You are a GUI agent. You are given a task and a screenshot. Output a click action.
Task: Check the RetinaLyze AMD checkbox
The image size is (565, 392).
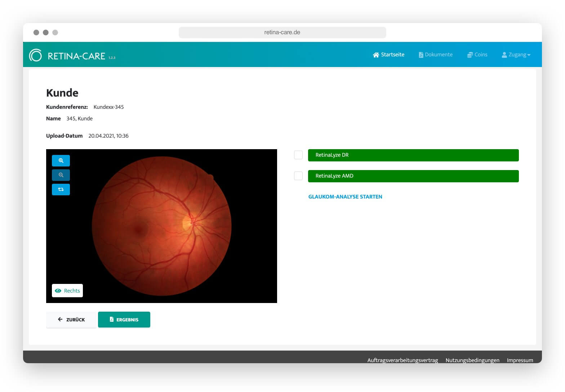298,176
